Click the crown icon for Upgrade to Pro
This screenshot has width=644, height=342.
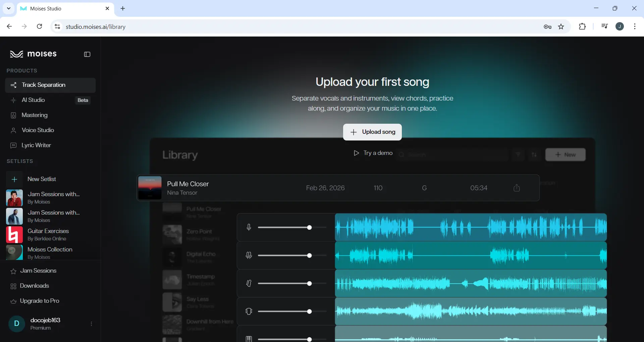[13, 301]
